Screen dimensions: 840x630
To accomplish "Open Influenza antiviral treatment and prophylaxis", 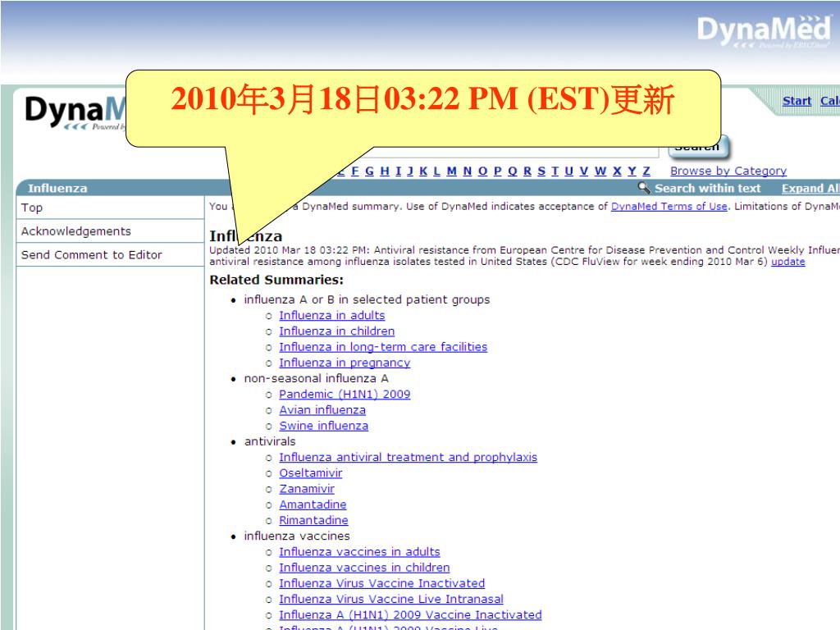I will click(x=408, y=457).
